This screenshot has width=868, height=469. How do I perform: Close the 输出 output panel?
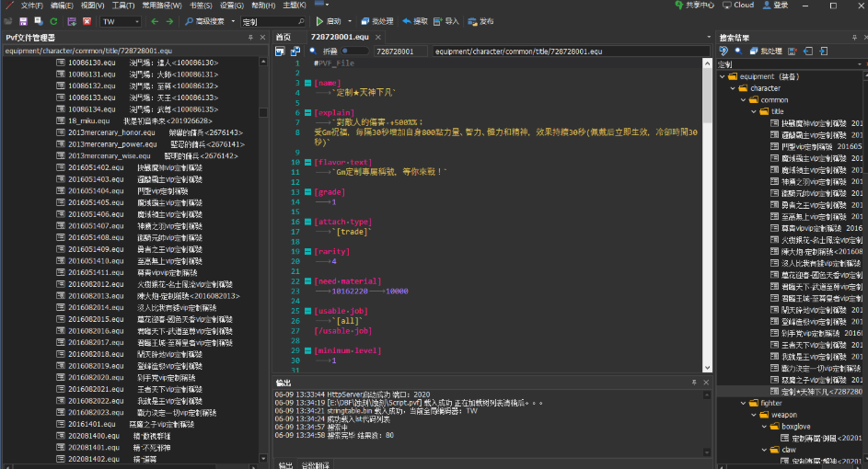[706, 383]
